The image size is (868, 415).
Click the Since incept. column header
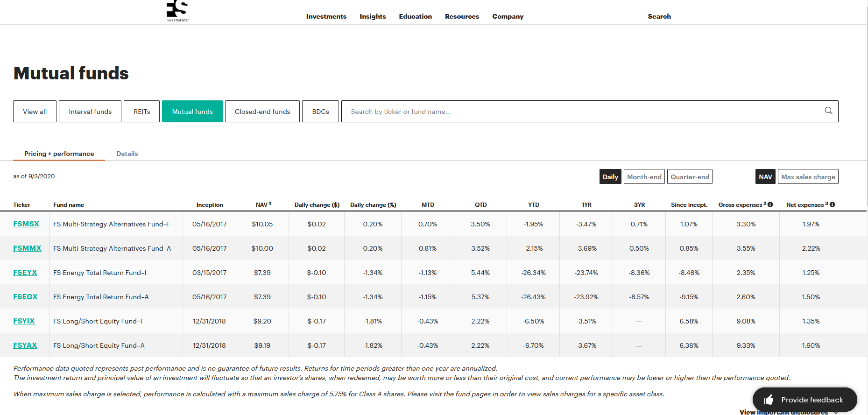689,205
